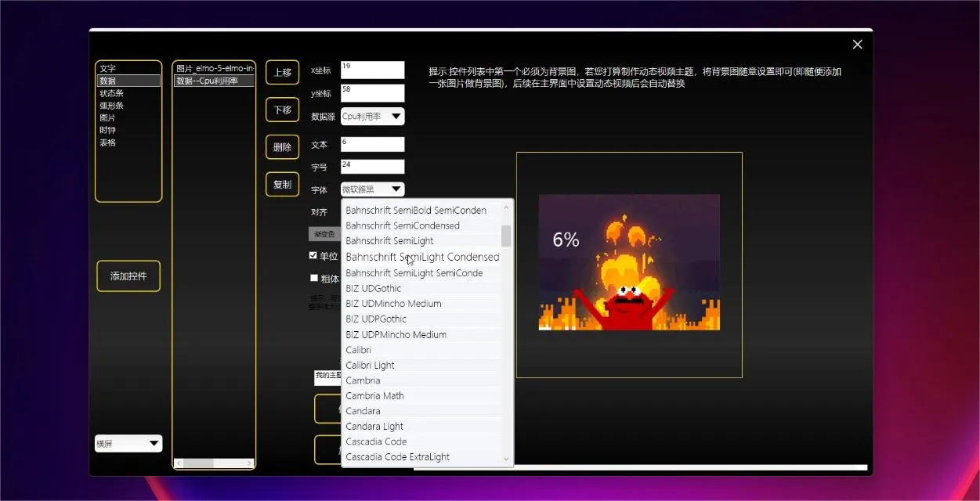Select 表格 control type

click(128, 143)
